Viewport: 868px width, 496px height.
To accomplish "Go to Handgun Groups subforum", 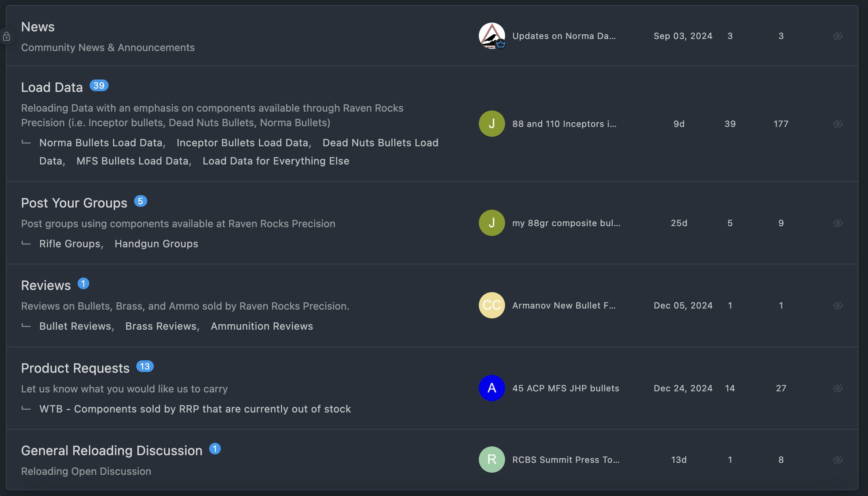I will (156, 244).
